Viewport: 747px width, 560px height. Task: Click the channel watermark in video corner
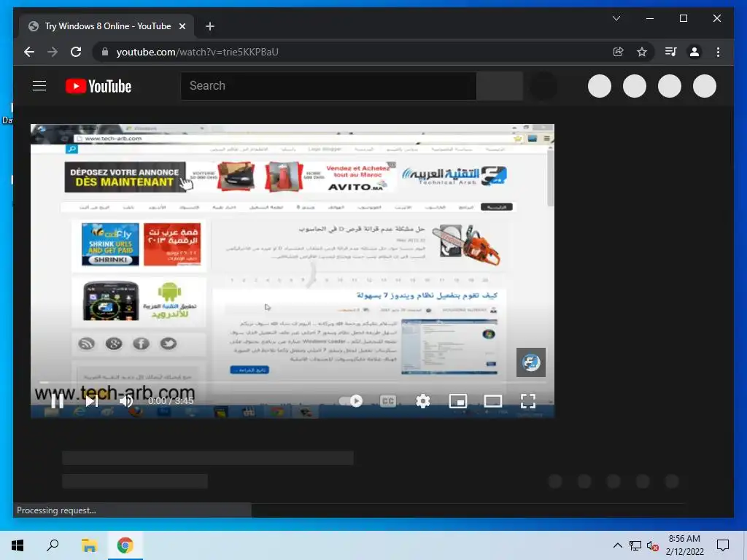point(531,362)
